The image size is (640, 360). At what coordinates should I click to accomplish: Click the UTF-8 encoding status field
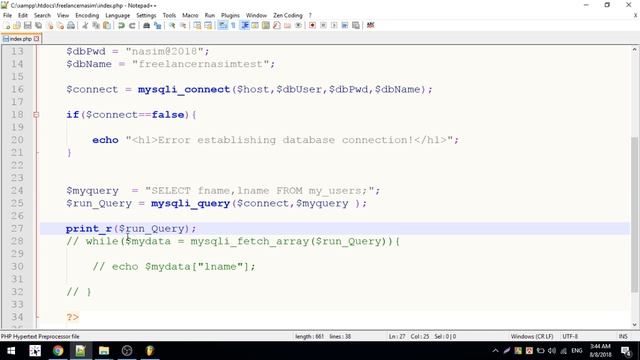coord(570,336)
